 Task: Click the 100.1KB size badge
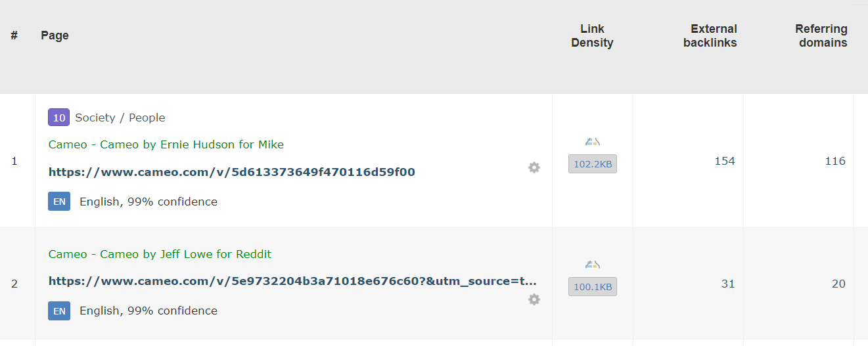[593, 287]
